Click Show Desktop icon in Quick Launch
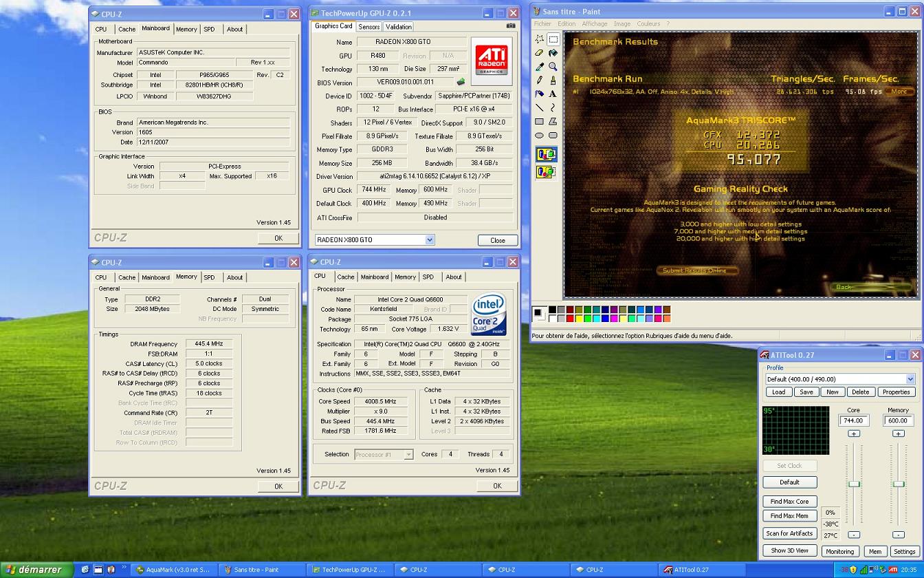Image resolution: width=924 pixels, height=578 pixels. click(98, 570)
